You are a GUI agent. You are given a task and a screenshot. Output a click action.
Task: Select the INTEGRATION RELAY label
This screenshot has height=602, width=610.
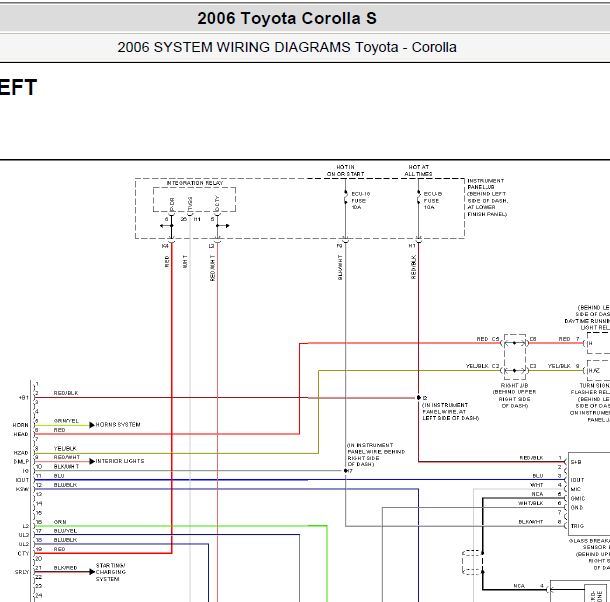click(195, 183)
